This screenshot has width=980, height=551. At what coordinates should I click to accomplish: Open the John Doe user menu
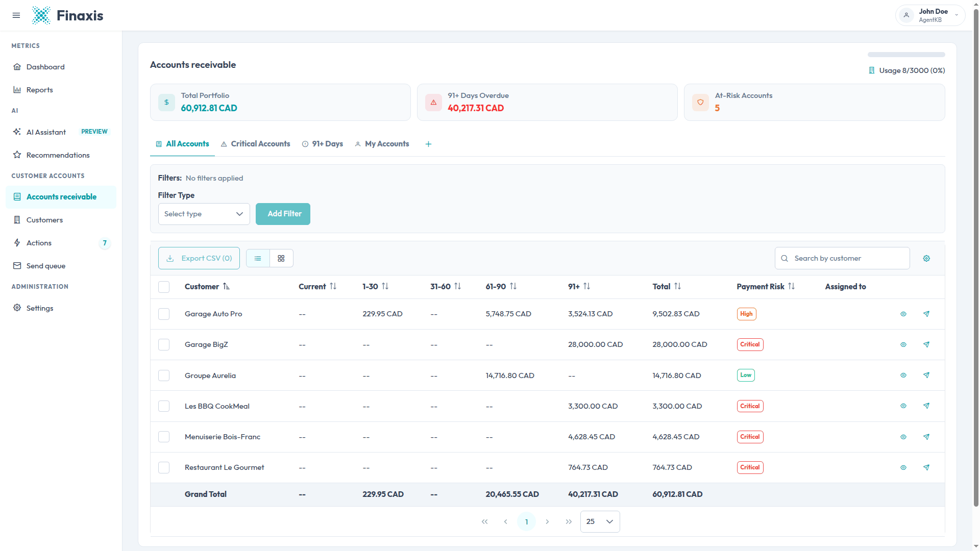930,15
